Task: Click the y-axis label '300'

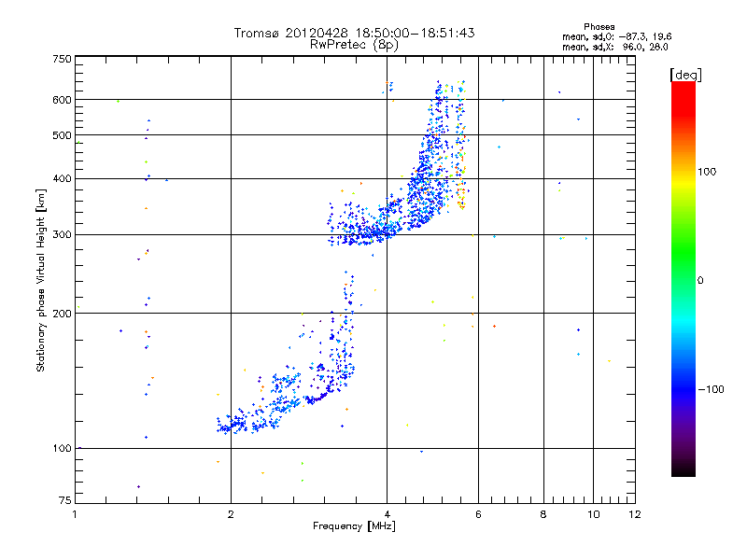Action: click(x=62, y=234)
